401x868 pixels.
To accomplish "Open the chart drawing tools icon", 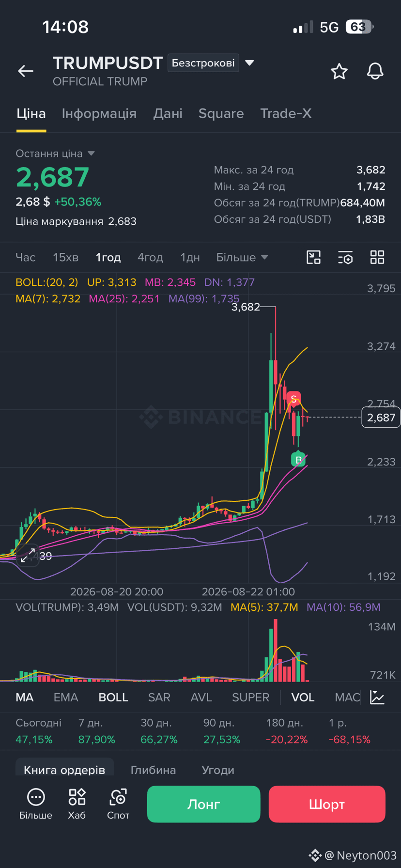I will click(x=314, y=257).
